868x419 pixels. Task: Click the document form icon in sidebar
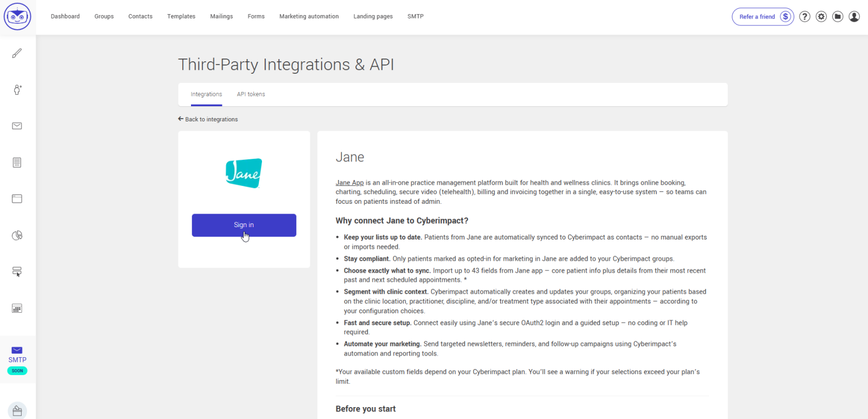pyautogui.click(x=17, y=163)
